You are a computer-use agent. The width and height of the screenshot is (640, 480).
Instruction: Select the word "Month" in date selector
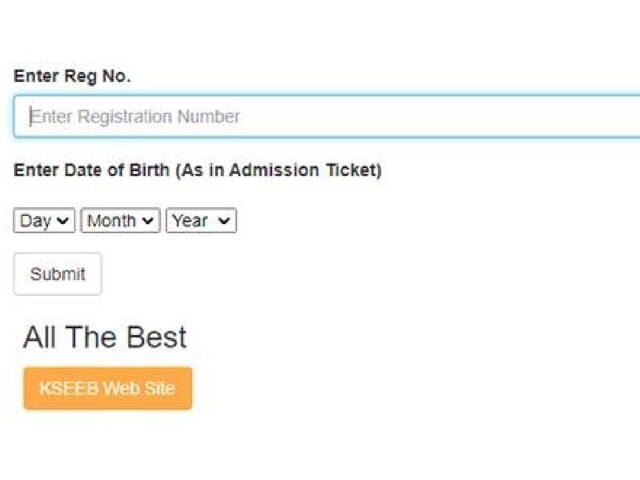click(x=110, y=221)
